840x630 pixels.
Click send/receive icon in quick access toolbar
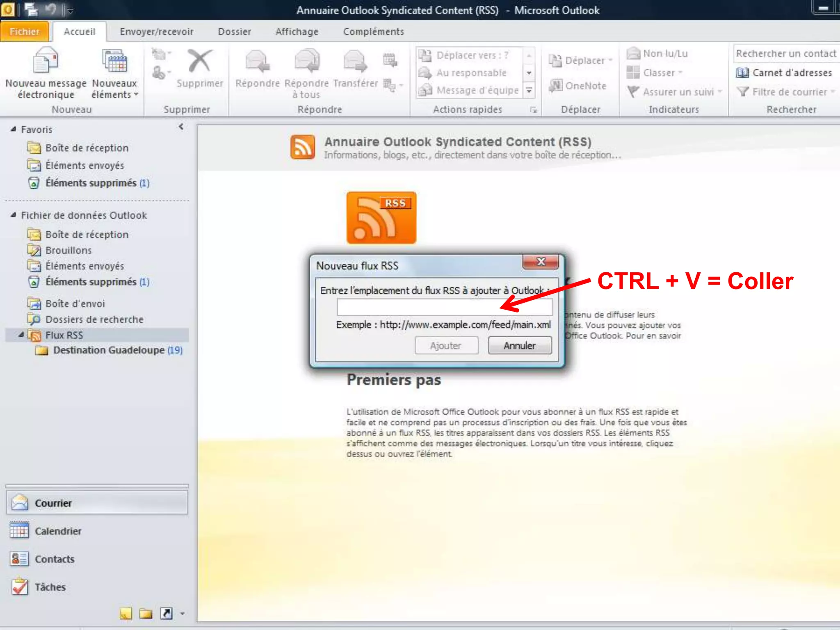pos(31,9)
